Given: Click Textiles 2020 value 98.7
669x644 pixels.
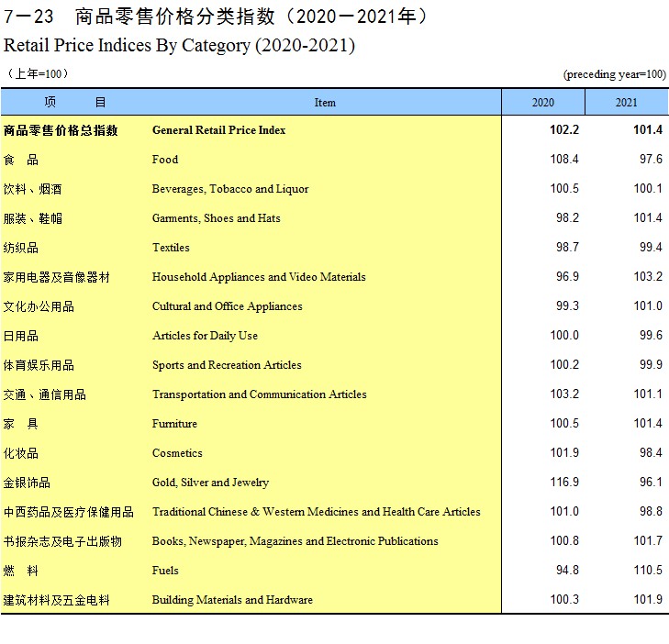Looking at the screenshot, I should coord(567,248).
